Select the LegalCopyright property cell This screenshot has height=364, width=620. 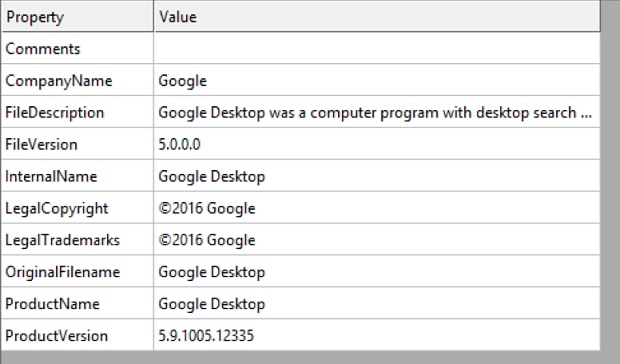click(x=78, y=208)
